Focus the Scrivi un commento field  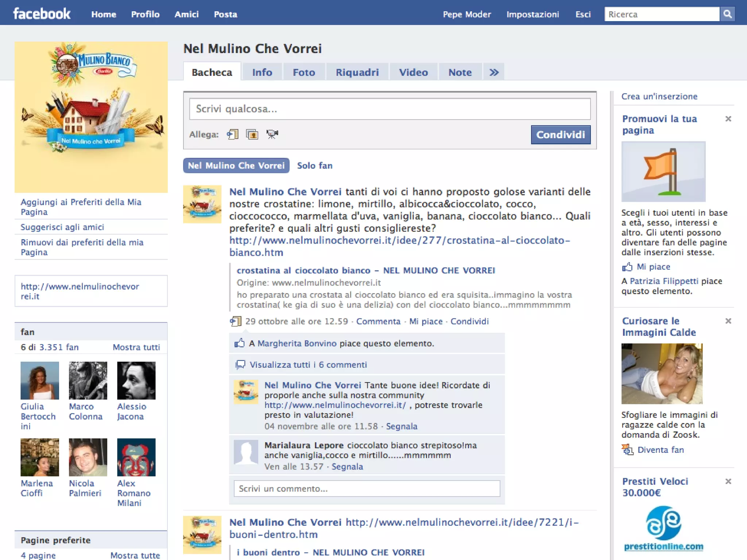pyautogui.click(x=367, y=489)
